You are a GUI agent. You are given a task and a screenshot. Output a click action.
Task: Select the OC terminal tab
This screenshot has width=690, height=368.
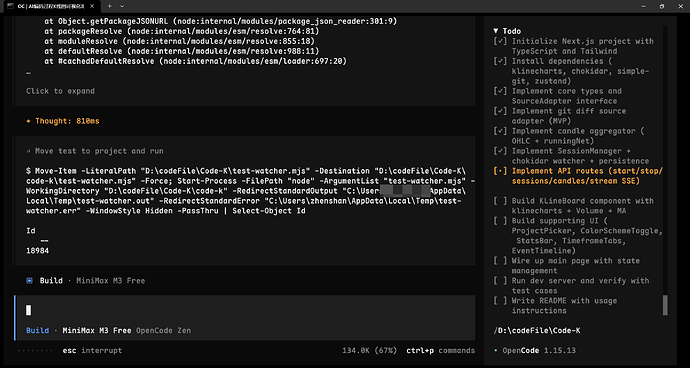click(x=51, y=6)
